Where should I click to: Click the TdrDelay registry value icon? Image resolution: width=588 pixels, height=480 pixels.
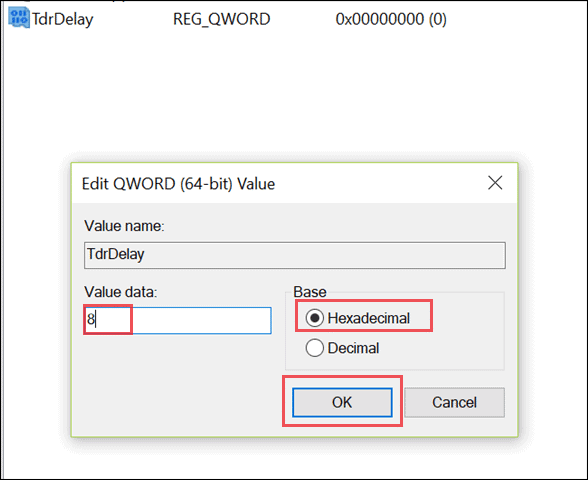point(19,17)
